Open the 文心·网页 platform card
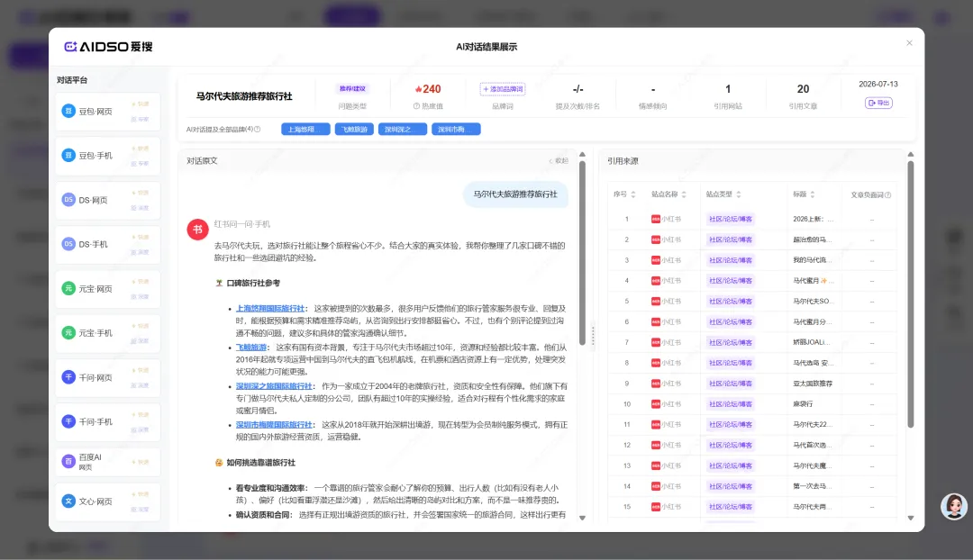Image resolution: width=973 pixels, height=560 pixels. pyautogui.click(x=107, y=501)
